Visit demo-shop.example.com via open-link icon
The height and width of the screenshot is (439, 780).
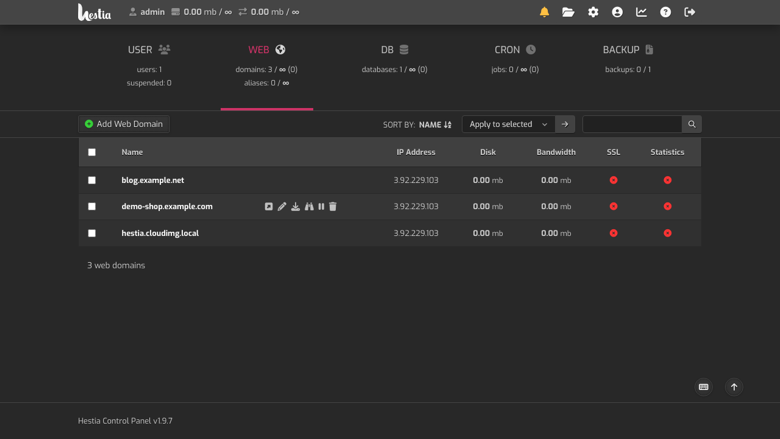click(269, 206)
